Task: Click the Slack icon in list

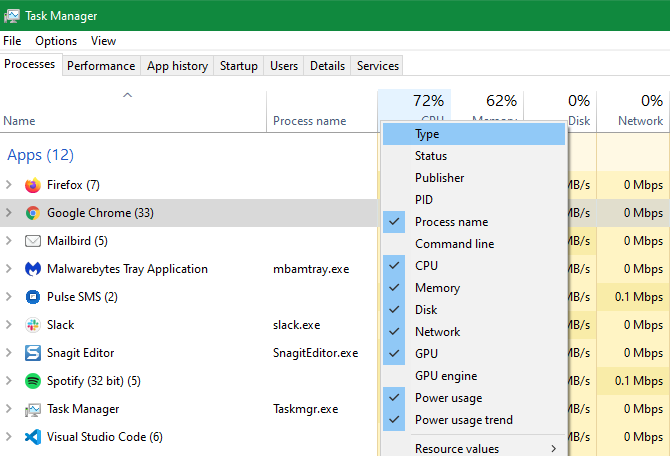Action: tap(33, 325)
